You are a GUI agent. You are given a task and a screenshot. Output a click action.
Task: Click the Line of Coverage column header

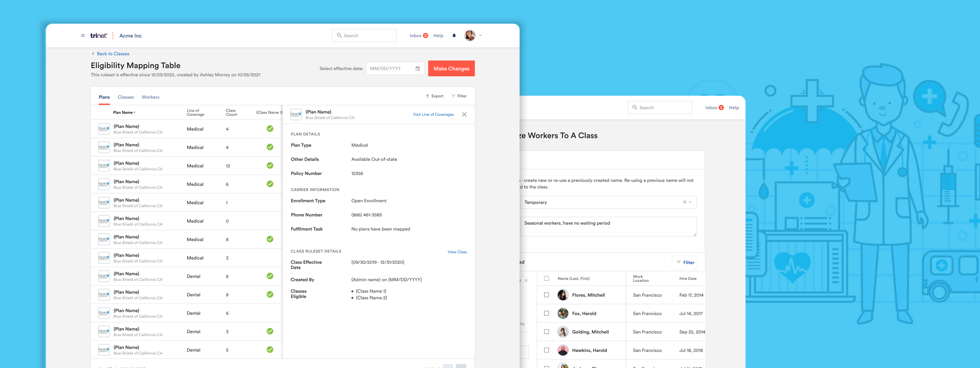coord(196,113)
